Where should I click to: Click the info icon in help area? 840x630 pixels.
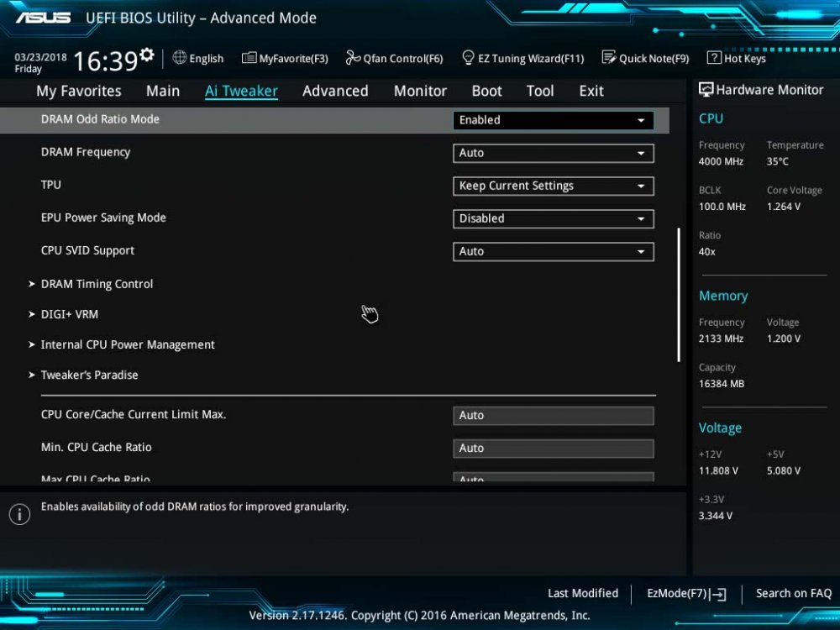point(20,514)
